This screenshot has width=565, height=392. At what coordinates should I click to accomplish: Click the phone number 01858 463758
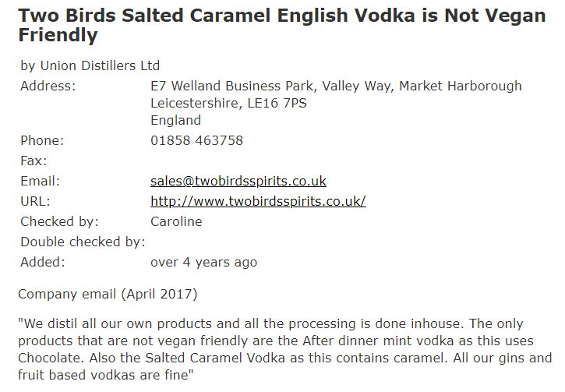(x=196, y=141)
